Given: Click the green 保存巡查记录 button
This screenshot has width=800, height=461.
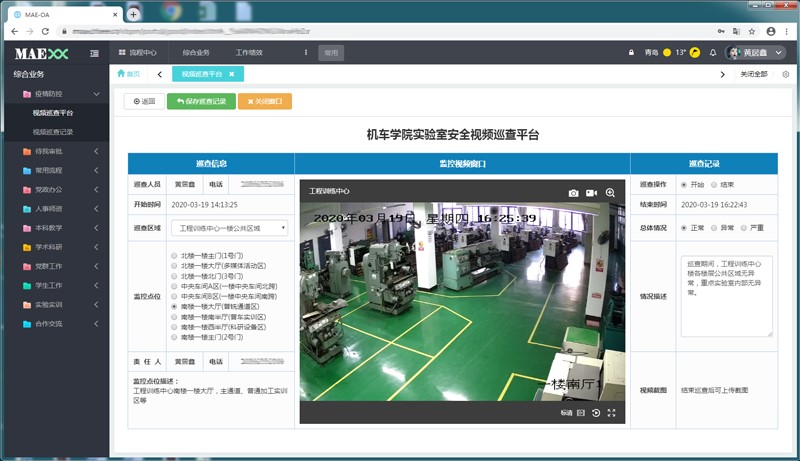Looking at the screenshot, I should coord(202,101).
